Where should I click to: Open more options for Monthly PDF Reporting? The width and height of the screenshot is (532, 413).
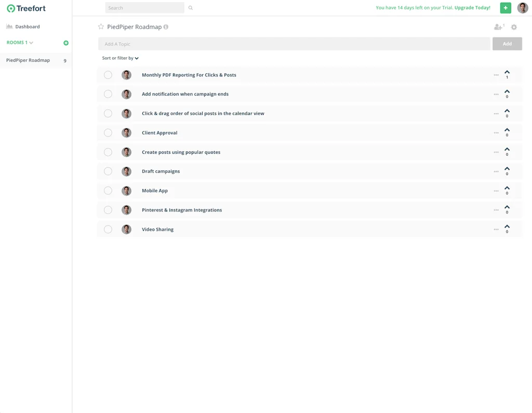coord(496,75)
